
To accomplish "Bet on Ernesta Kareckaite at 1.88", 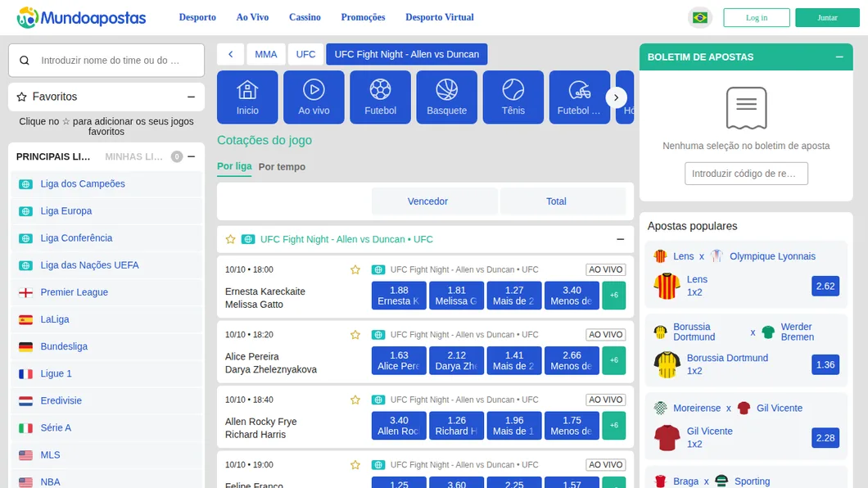I will click(x=399, y=296).
